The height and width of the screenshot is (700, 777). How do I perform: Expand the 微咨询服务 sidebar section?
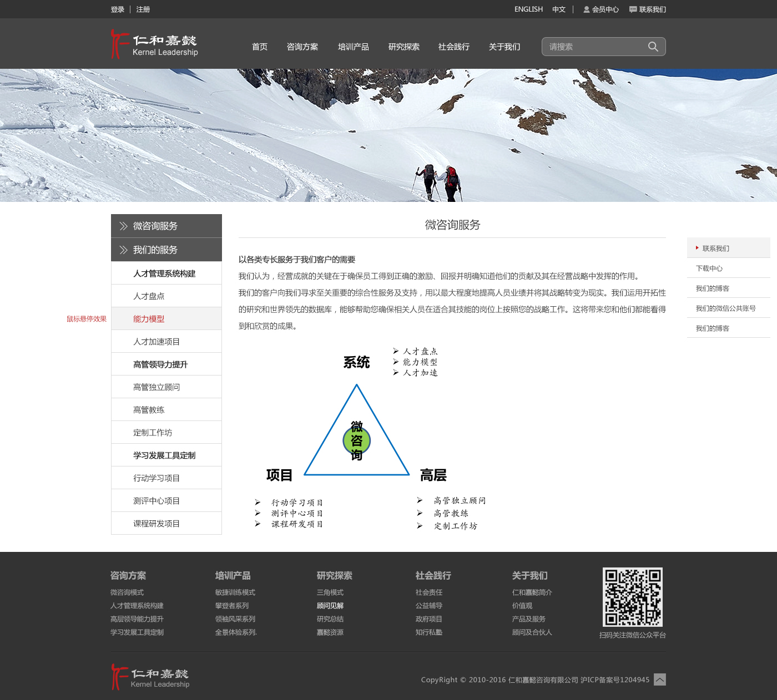(x=167, y=226)
